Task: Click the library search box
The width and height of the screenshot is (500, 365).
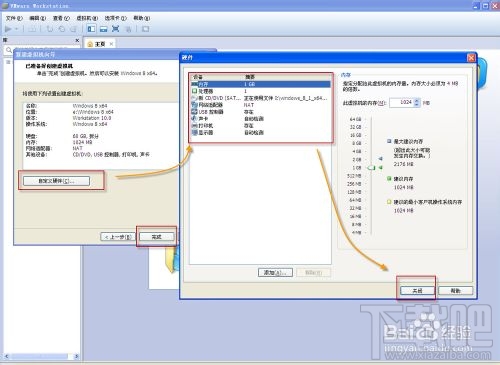Action: pos(43,50)
